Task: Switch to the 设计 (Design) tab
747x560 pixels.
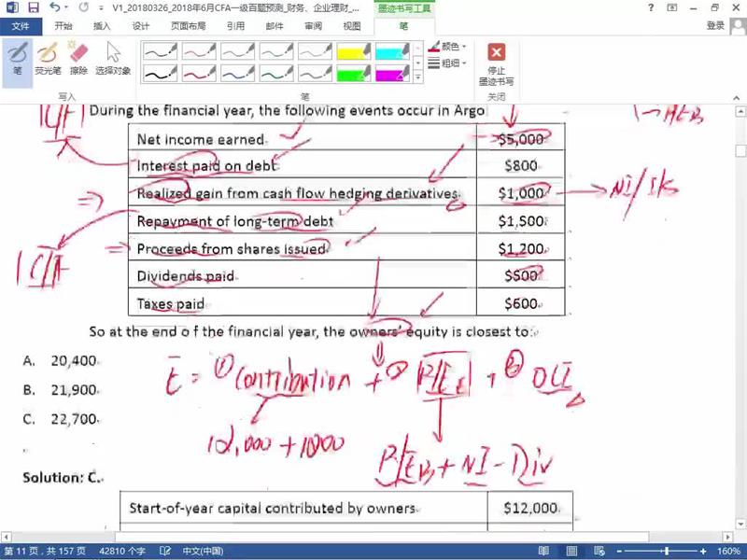Action: 140,26
